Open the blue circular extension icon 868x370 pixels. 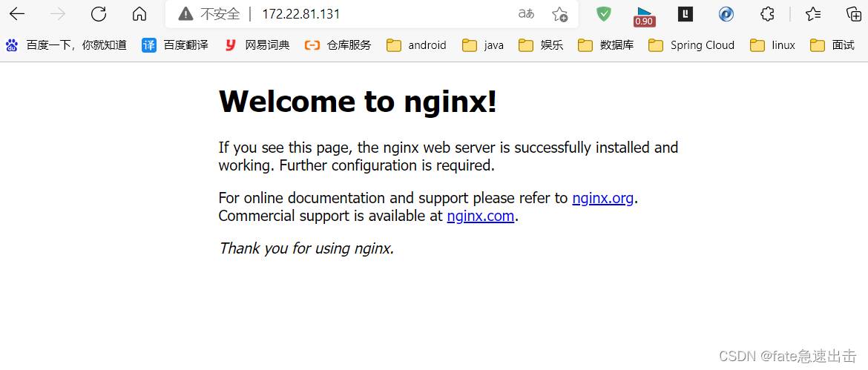coord(726,14)
